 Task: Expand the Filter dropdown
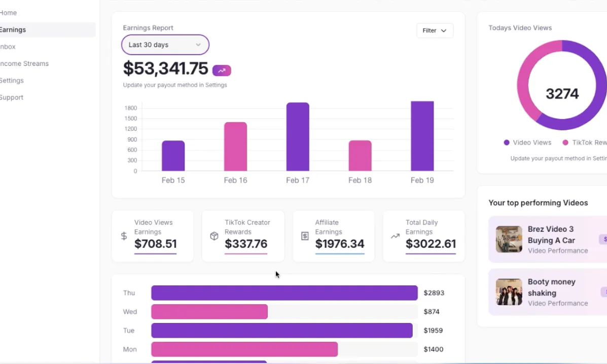pos(435,30)
